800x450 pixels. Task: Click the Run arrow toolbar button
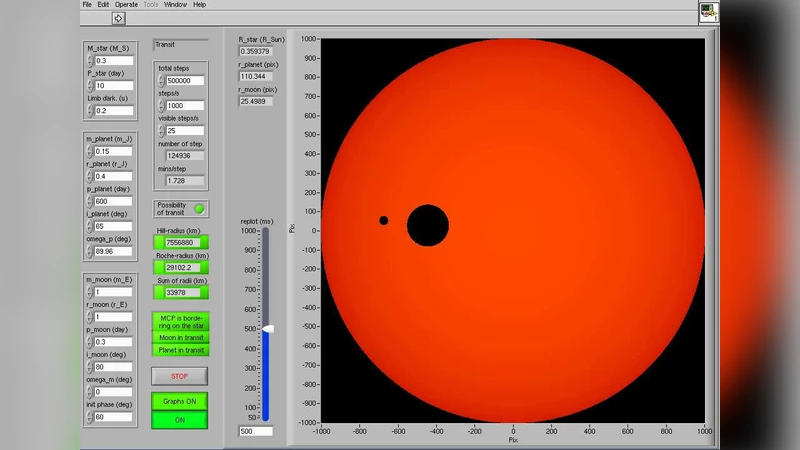(119, 18)
